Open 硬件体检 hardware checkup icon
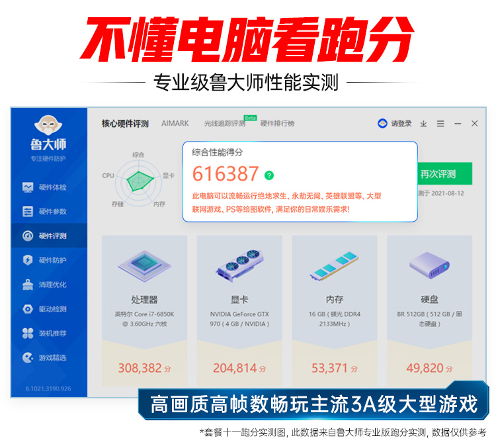The height and width of the screenshot is (448, 496). tap(28, 187)
